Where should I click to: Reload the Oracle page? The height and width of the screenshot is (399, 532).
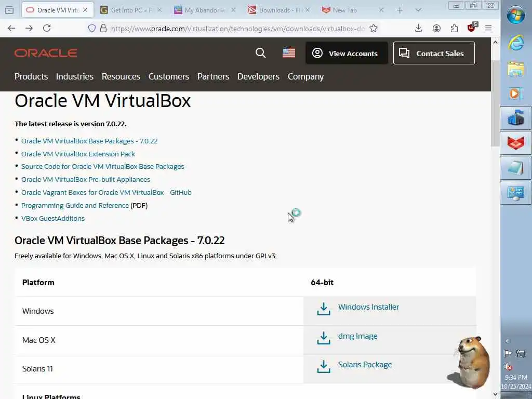click(47, 28)
